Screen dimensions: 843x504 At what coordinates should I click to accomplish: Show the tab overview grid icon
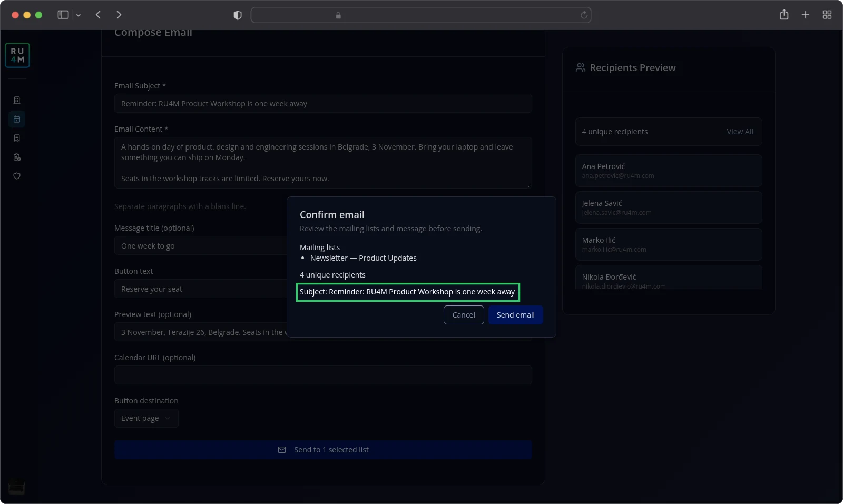[827, 15]
